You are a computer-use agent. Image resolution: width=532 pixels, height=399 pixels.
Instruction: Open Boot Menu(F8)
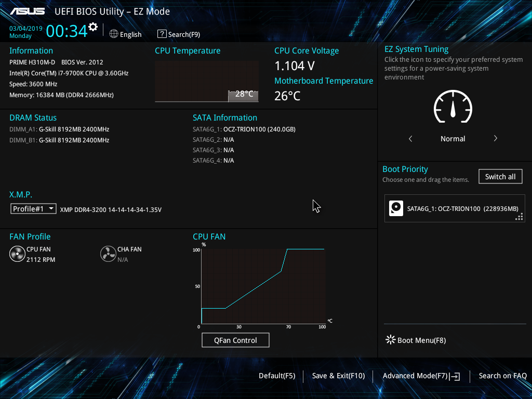pyautogui.click(x=421, y=340)
